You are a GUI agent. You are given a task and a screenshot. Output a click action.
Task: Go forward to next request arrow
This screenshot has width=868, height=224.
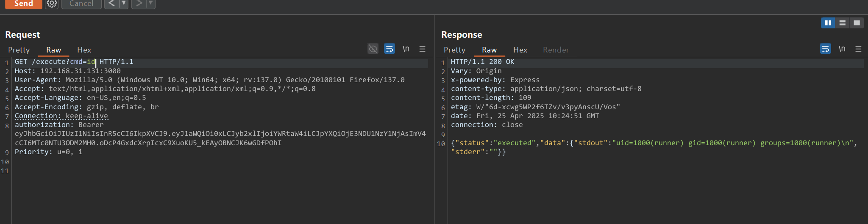pyautogui.click(x=139, y=4)
